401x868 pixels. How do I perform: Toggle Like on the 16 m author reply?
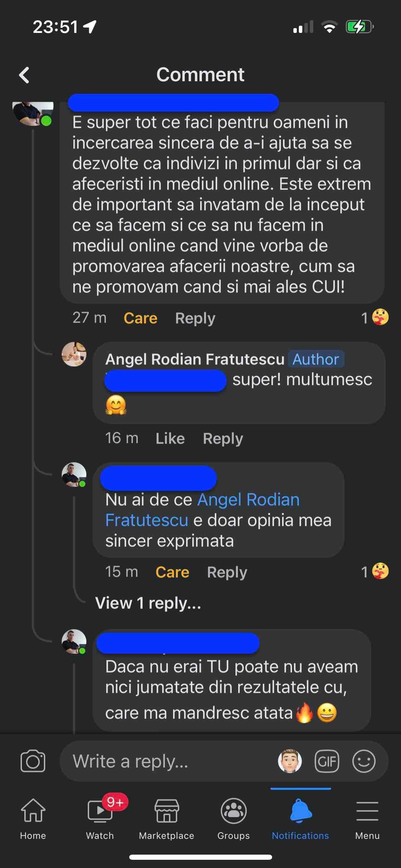[x=170, y=438]
